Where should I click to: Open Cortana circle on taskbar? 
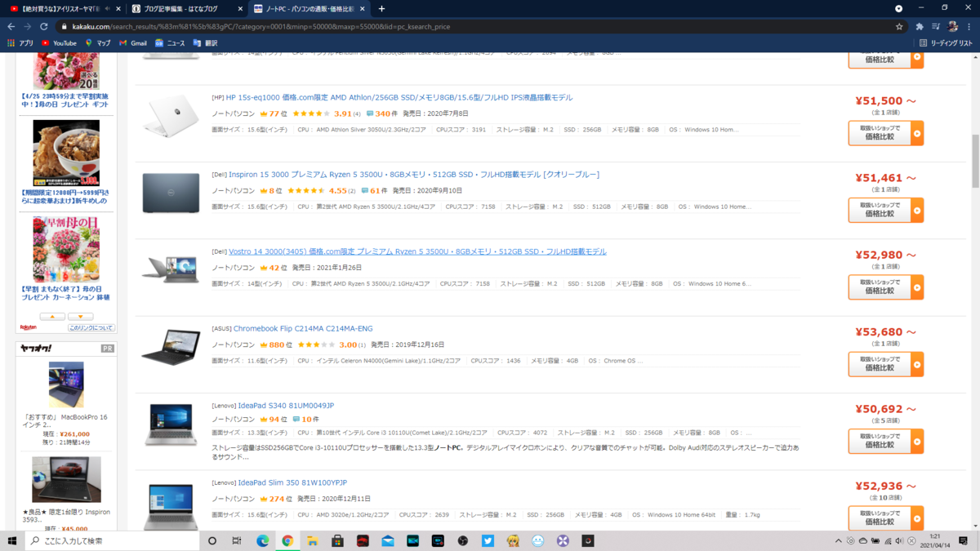[212, 540]
